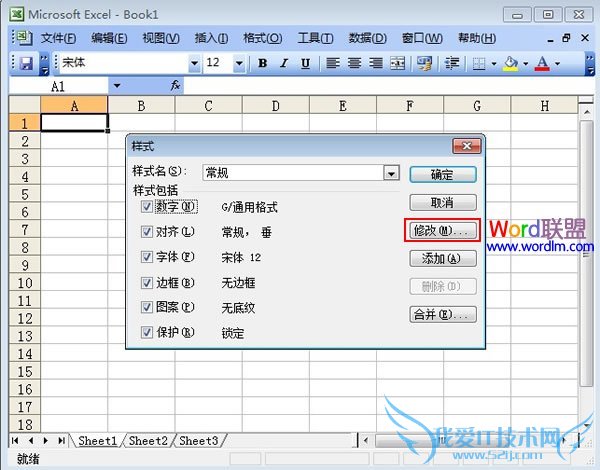Click the 取消 button
Screen dimensions: 600x470
pyautogui.click(x=443, y=202)
